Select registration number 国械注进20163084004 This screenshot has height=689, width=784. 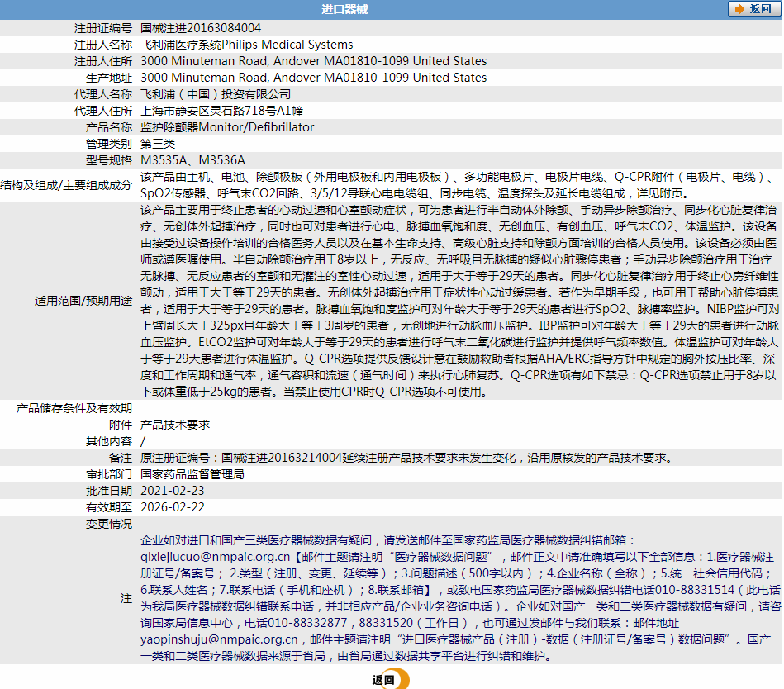[x=201, y=28]
